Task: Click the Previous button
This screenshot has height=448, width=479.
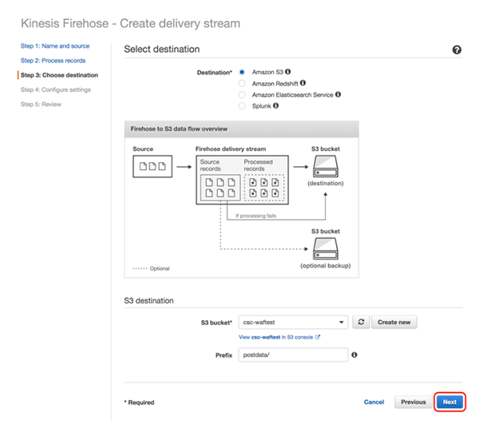Action: (x=413, y=402)
